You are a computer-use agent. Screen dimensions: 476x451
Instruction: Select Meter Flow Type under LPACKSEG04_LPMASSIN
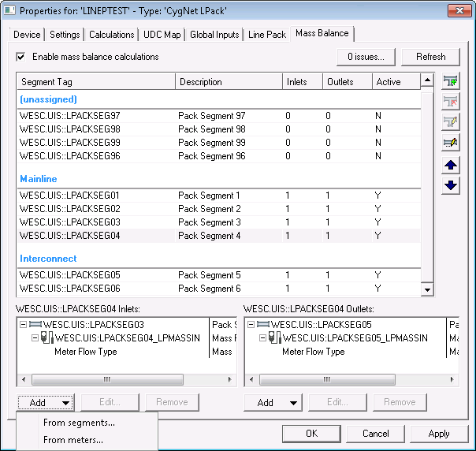[86, 352]
